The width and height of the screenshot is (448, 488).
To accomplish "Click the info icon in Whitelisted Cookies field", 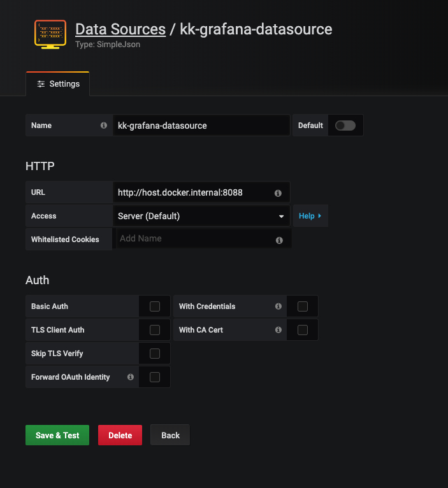I will tap(279, 240).
